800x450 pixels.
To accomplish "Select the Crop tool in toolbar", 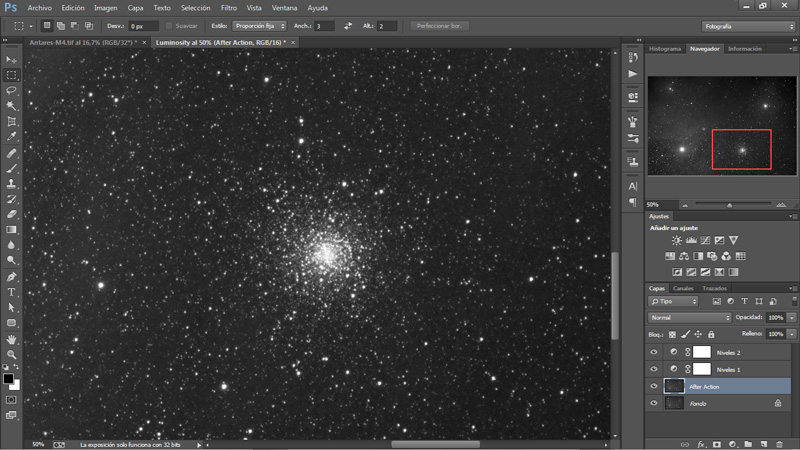I will pos(12,120).
